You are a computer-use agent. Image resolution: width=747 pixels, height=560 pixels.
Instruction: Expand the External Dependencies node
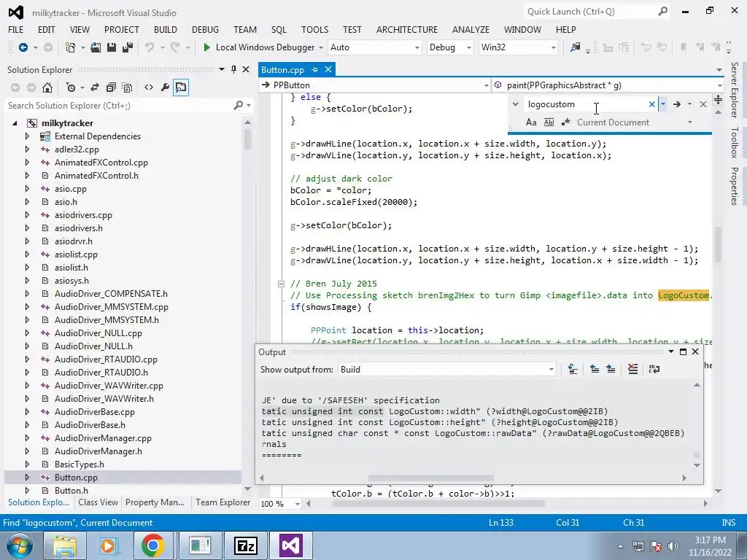(27, 136)
